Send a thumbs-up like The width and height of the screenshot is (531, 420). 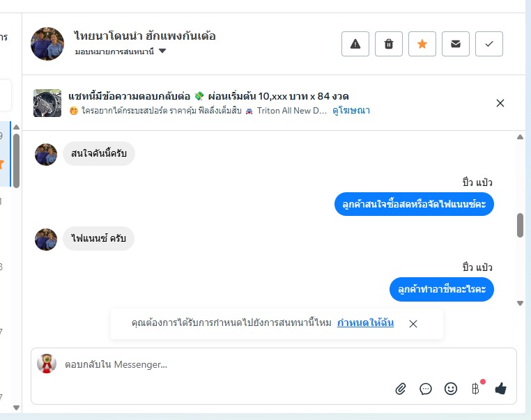(x=500, y=389)
